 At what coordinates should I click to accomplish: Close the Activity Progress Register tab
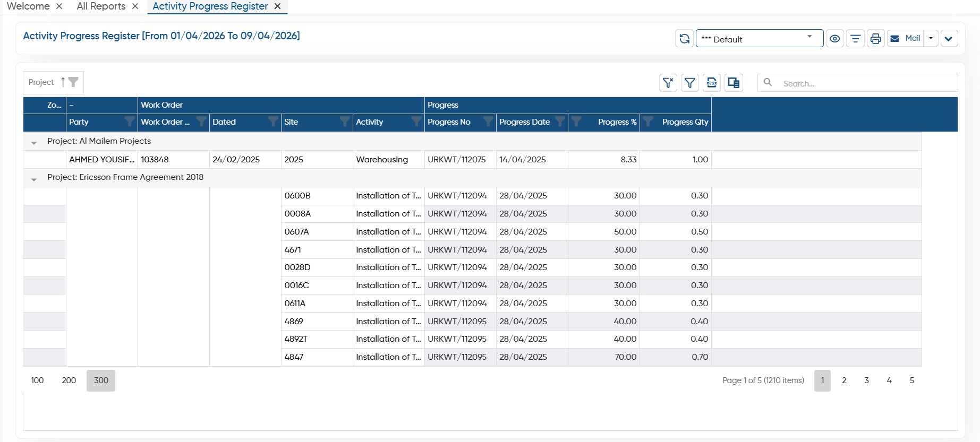277,6
